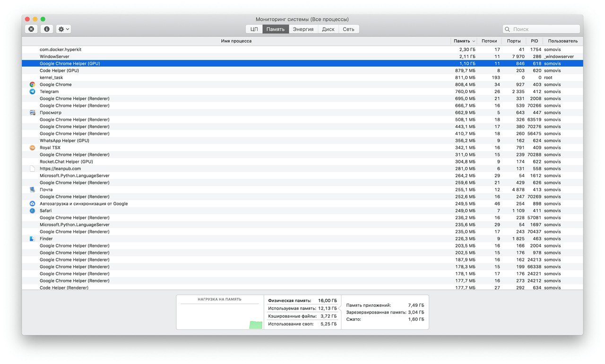Select Chrome Helper (Renderer) with PID 70266

tap(302, 106)
